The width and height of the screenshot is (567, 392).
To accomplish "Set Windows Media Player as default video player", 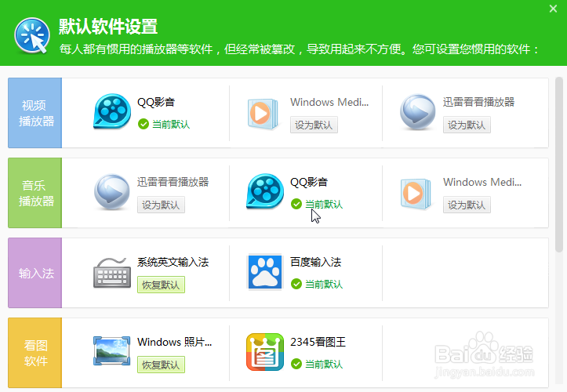I will coord(314,125).
